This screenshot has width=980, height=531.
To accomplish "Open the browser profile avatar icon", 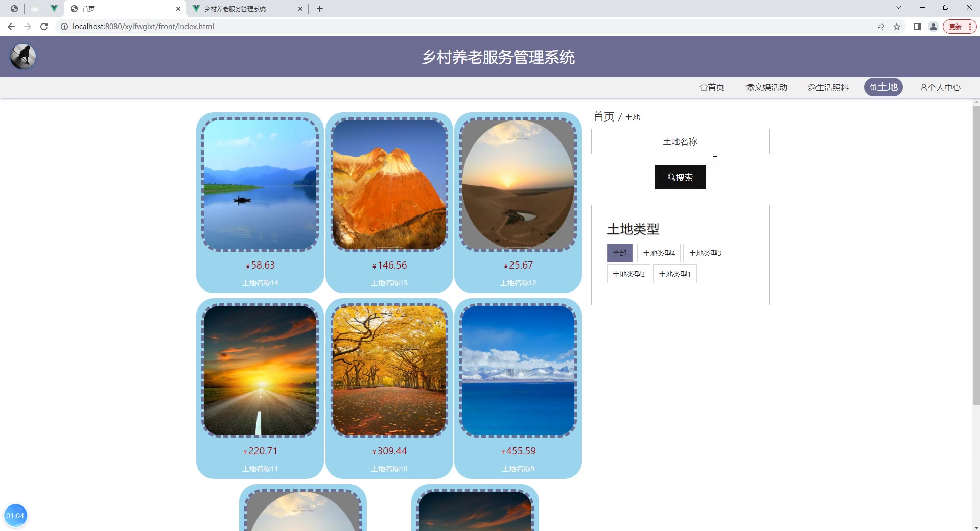I will click(934, 27).
